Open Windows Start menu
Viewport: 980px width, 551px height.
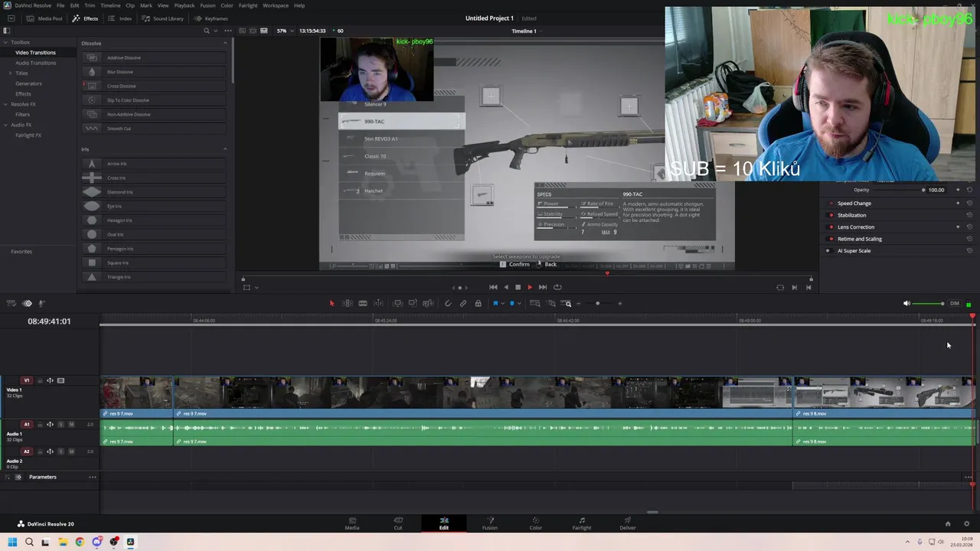tap(12, 542)
